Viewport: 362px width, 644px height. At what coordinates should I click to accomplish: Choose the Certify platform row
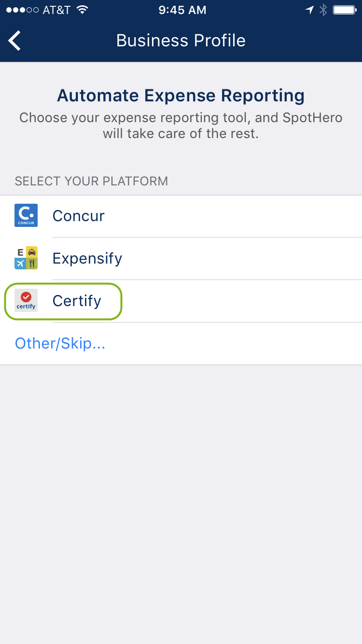pyautogui.click(x=181, y=301)
